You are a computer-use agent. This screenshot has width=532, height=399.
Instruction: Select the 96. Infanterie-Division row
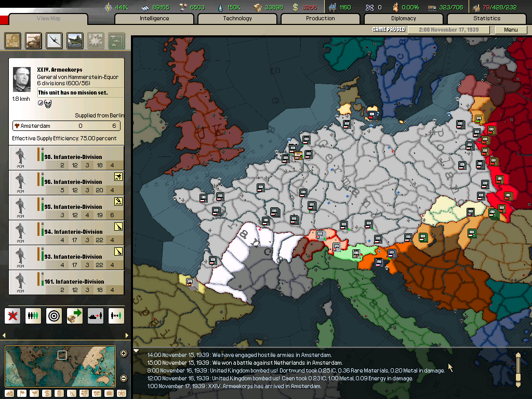66,183
